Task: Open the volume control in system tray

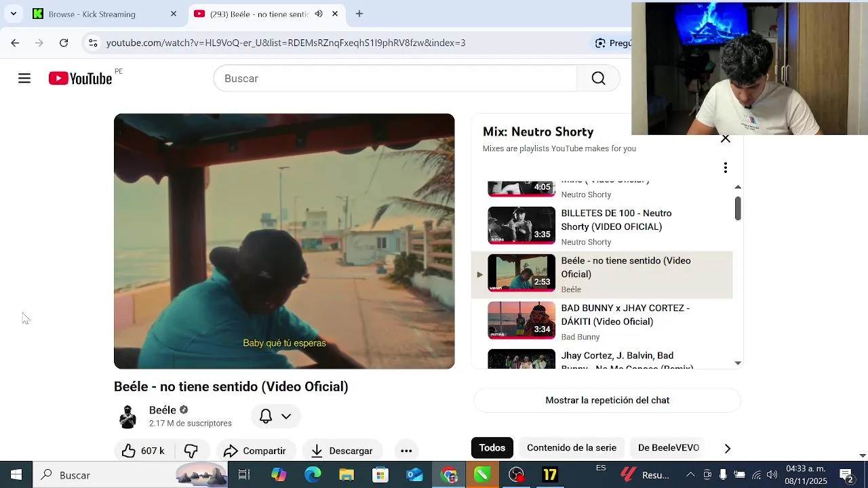Action: [772, 475]
